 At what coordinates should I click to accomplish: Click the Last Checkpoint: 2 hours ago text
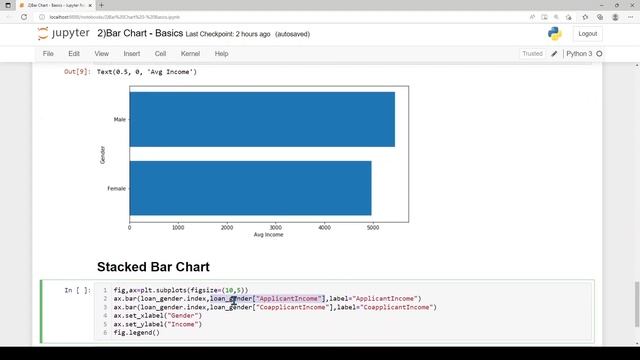[x=228, y=34]
